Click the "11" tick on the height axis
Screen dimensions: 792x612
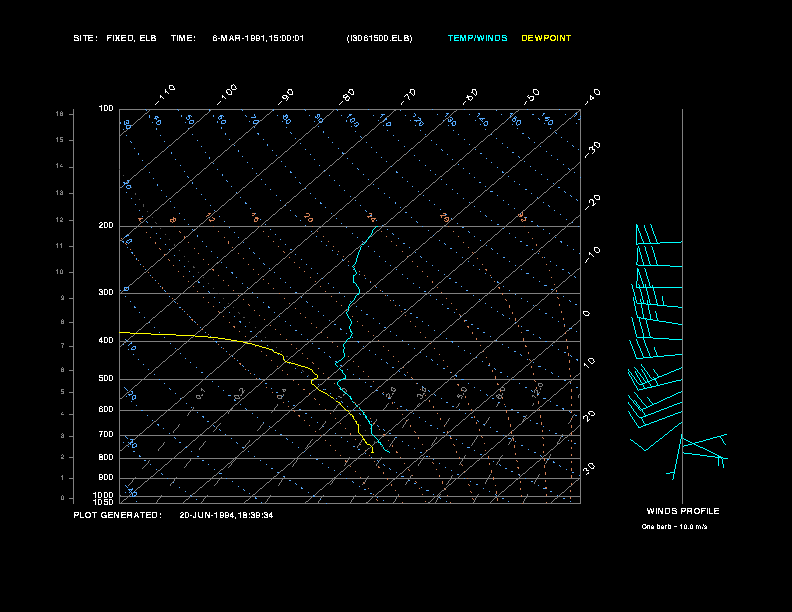(60, 246)
